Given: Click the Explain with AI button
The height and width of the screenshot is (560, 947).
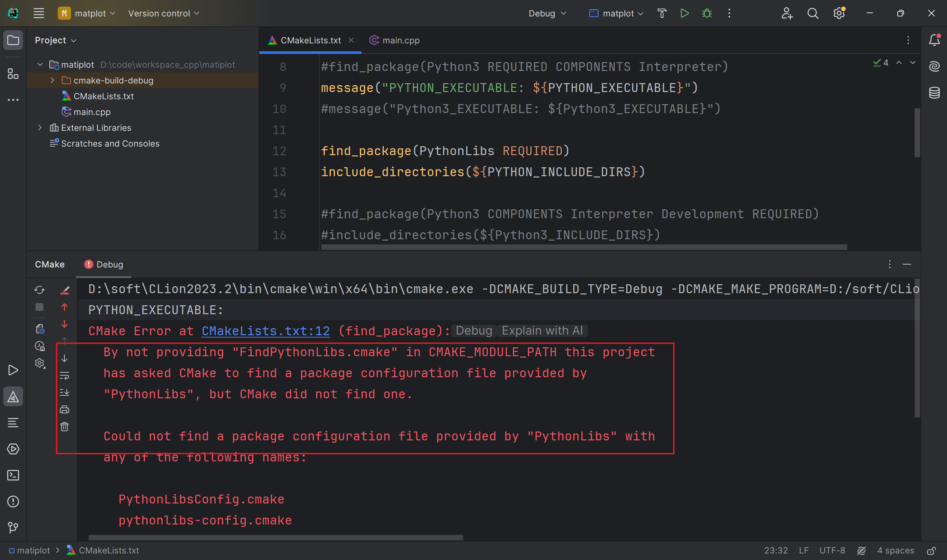Looking at the screenshot, I should pyautogui.click(x=542, y=331).
